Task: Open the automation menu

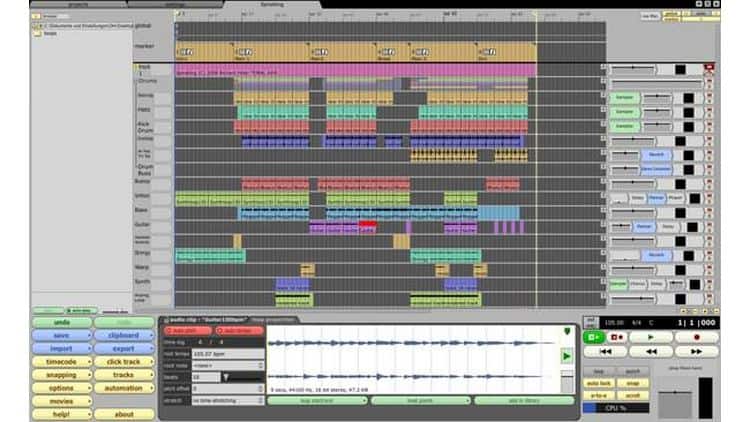Action: coord(124,388)
